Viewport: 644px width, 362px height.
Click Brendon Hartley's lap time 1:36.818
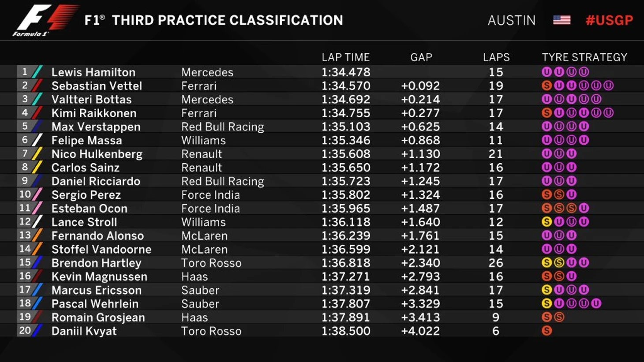click(x=345, y=263)
